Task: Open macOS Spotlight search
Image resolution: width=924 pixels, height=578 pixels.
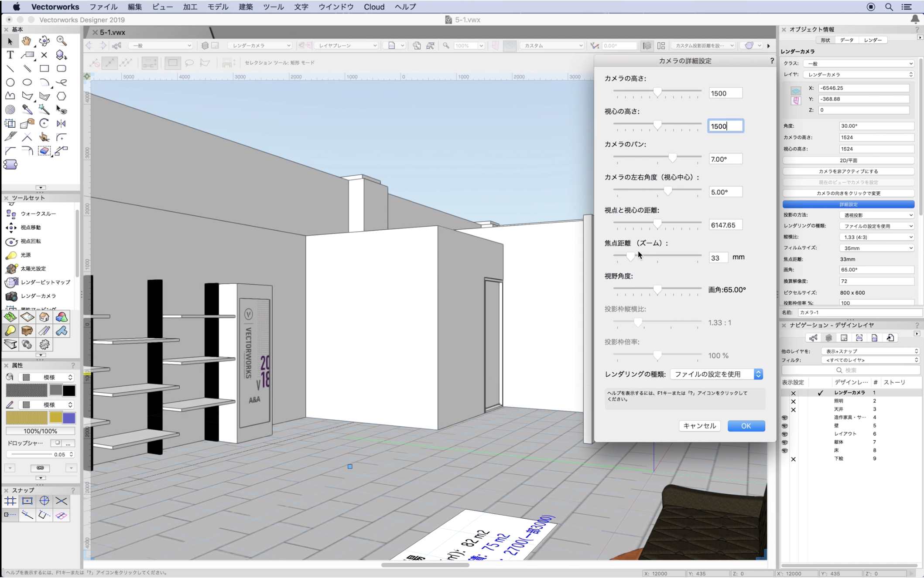Action: [889, 7]
